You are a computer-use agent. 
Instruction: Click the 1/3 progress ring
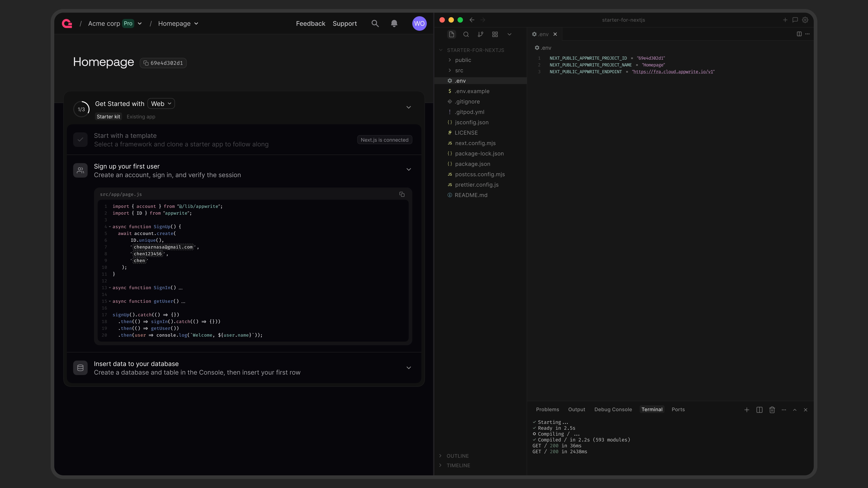81,109
